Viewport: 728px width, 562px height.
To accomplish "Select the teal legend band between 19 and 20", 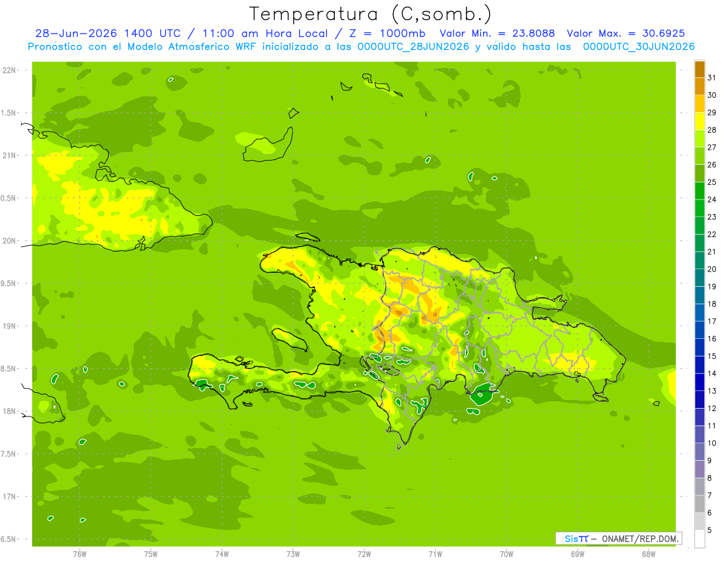I will coord(699,278).
